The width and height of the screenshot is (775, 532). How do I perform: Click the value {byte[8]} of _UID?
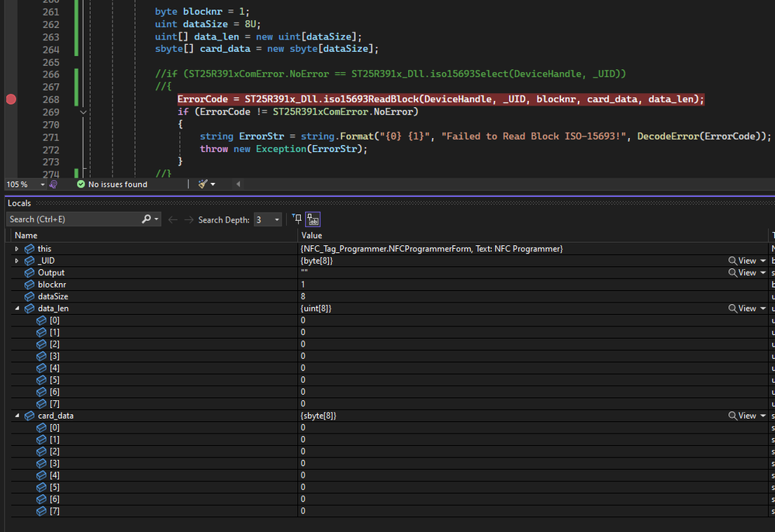tap(317, 261)
